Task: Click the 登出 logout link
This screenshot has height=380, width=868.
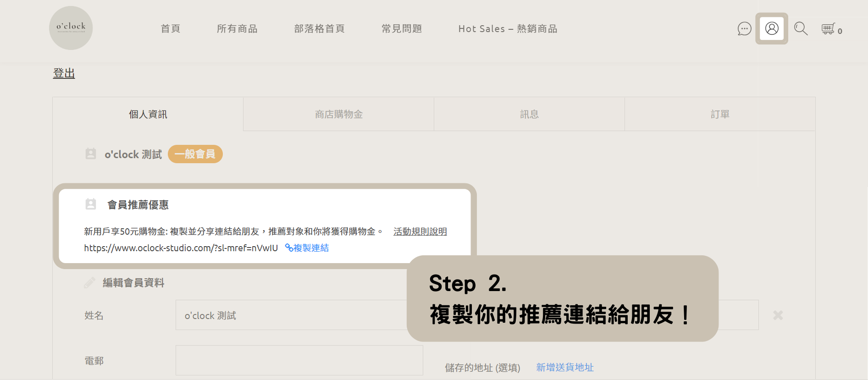Action: click(x=64, y=73)
